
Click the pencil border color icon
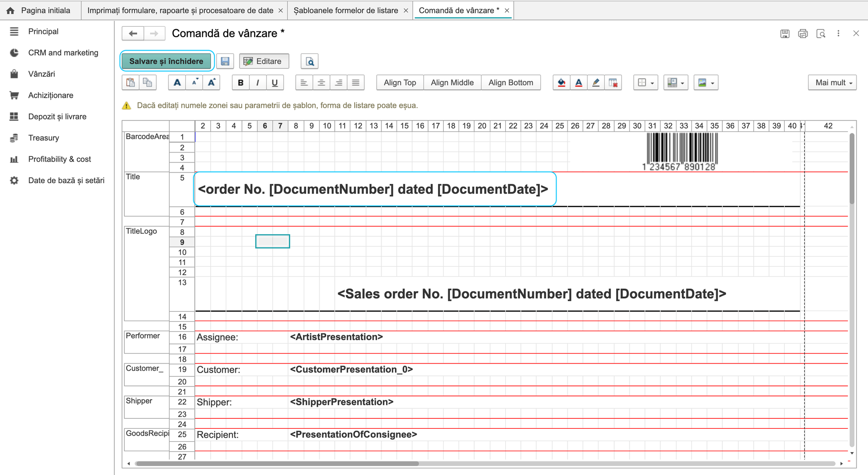[x=596, y=82]
